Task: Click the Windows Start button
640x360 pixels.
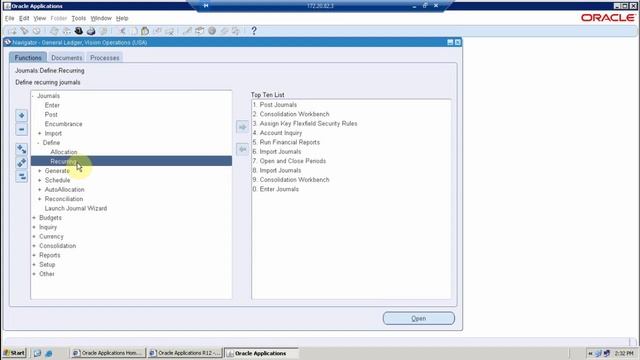Action: 14,353
